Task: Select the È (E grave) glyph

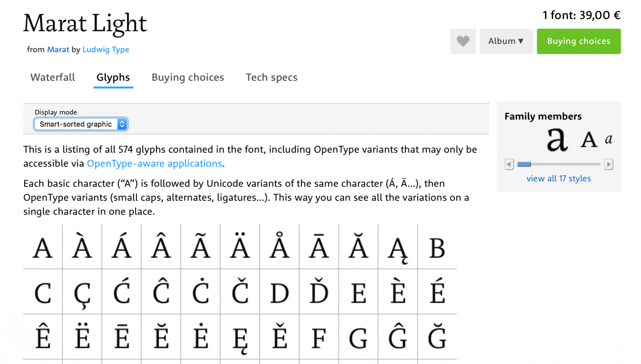Action: coord(398,292)
